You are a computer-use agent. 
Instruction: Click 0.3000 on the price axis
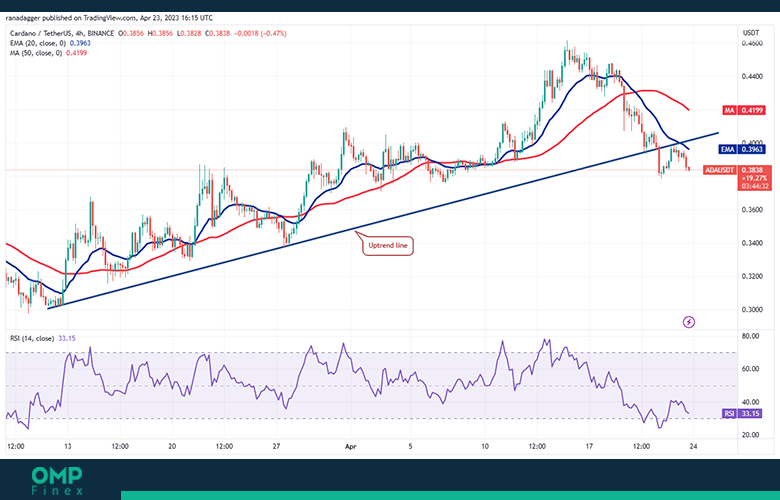pos(753,309)
